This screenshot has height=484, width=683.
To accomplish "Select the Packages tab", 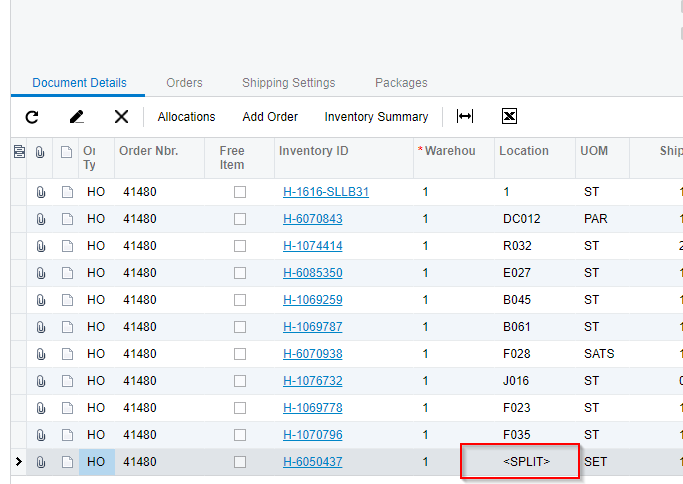I will 401,83.
